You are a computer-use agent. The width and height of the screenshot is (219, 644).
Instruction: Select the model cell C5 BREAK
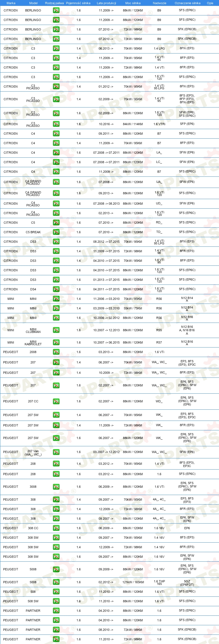coord(33,232)
